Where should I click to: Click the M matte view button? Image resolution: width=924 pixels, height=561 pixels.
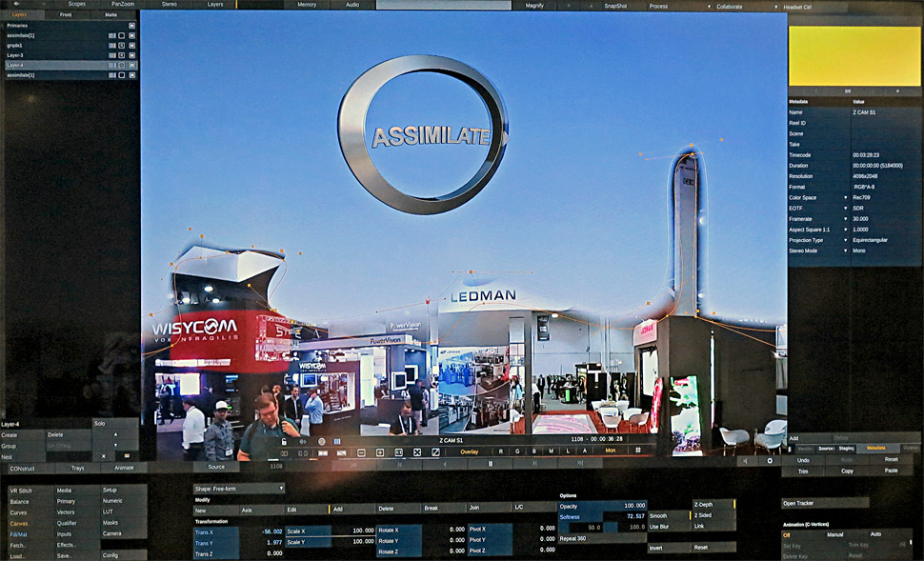[x=552, y=451]
